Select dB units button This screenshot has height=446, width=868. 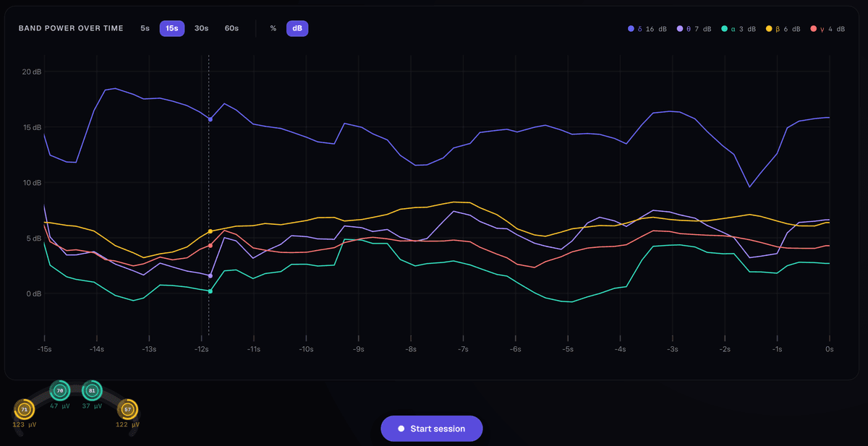pos(297,28)
